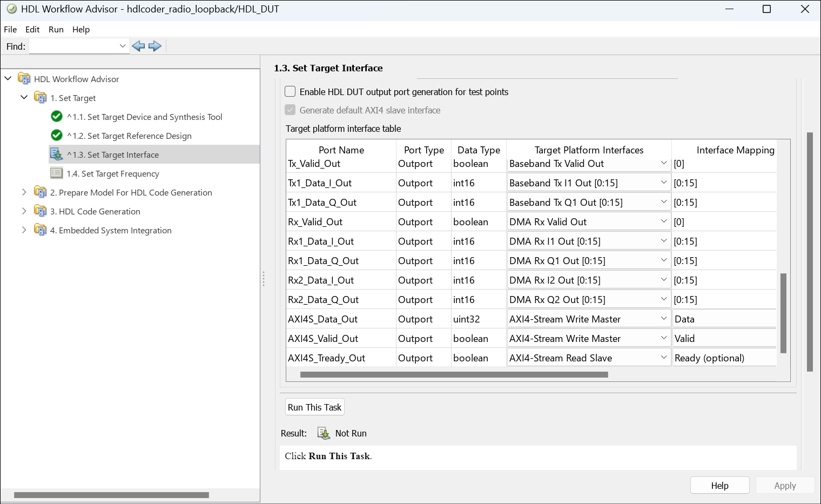Expand Prepare Model For HDL Code Generation
Image resolution: width=821 pixels, height=504 pixels.
24,192
